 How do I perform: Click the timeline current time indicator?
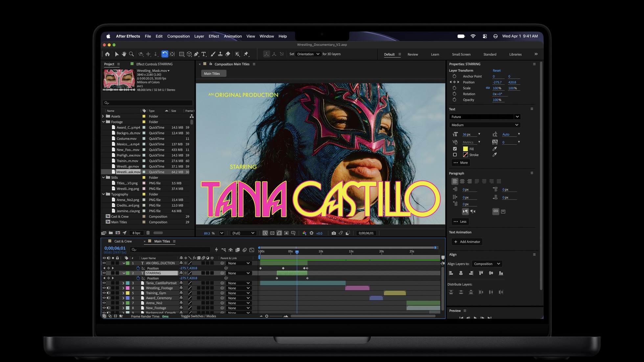[297, 252]
